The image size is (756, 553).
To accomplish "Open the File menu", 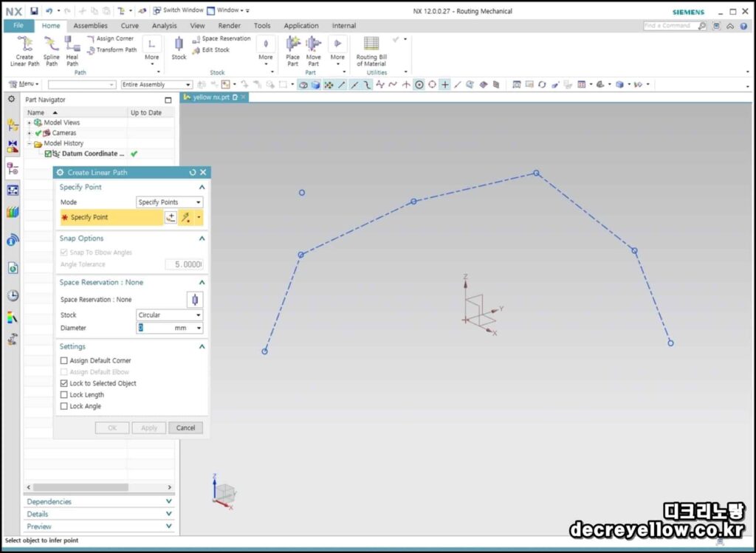I will click(x=18, y=26).
